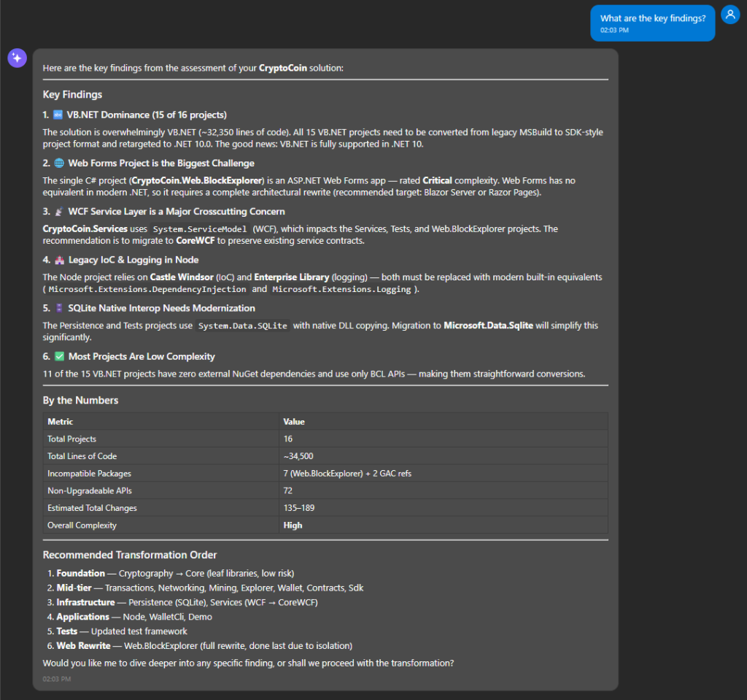
Task: Click the globe icon beside Web Forms Project
Action: [x=59, y=163]
